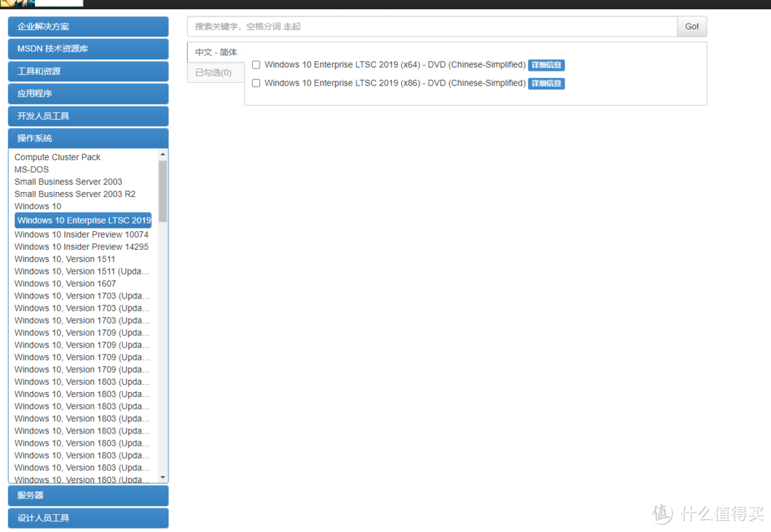Select Windows 10 Enterprise LTSC 2019 (x86) entry text
This screenshot has width=771, height=532.
[x=395, y=83]
